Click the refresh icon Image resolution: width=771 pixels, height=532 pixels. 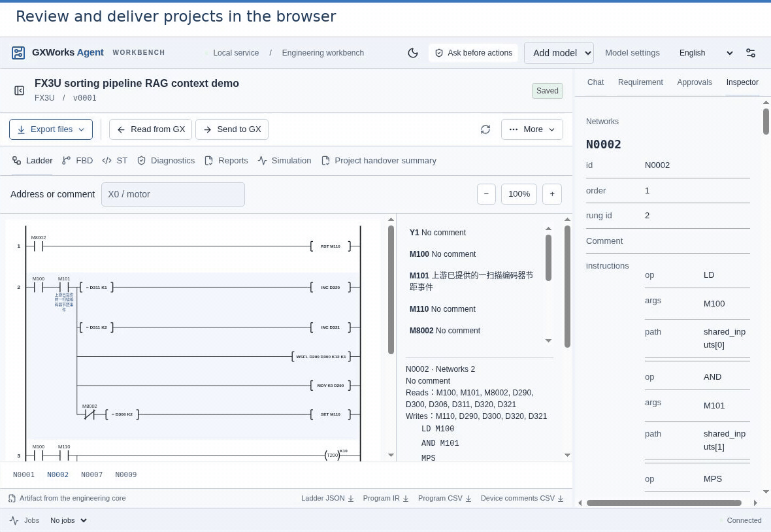(x=485, y=129)
